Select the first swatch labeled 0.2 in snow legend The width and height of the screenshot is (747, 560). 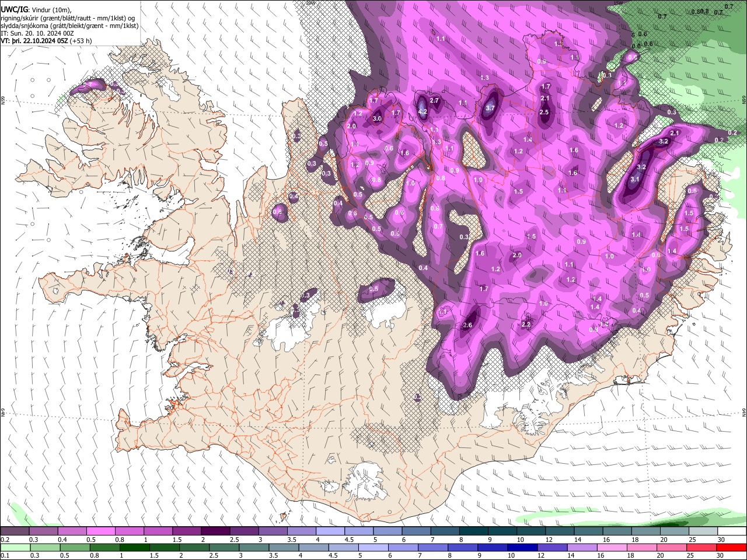coord(15,531)
